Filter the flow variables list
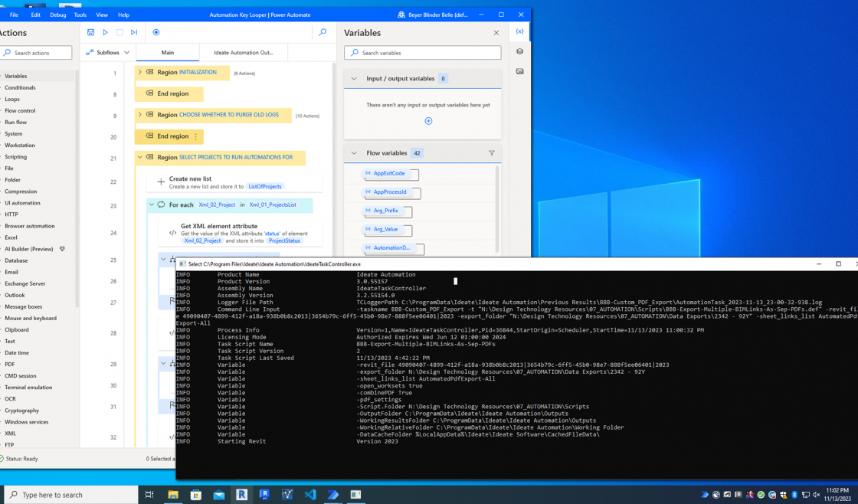 click(492, 153)
